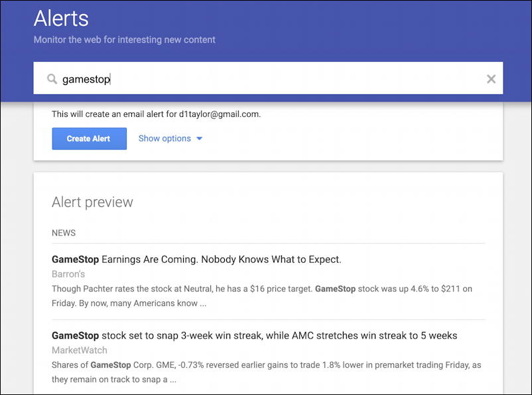Click the MarketWatch source name
The width and height of the screenshot is (532, 395).
click(79, 350)
